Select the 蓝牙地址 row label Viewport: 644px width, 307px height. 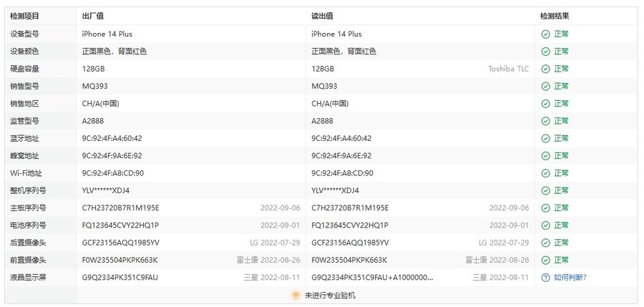coord(24,139)
